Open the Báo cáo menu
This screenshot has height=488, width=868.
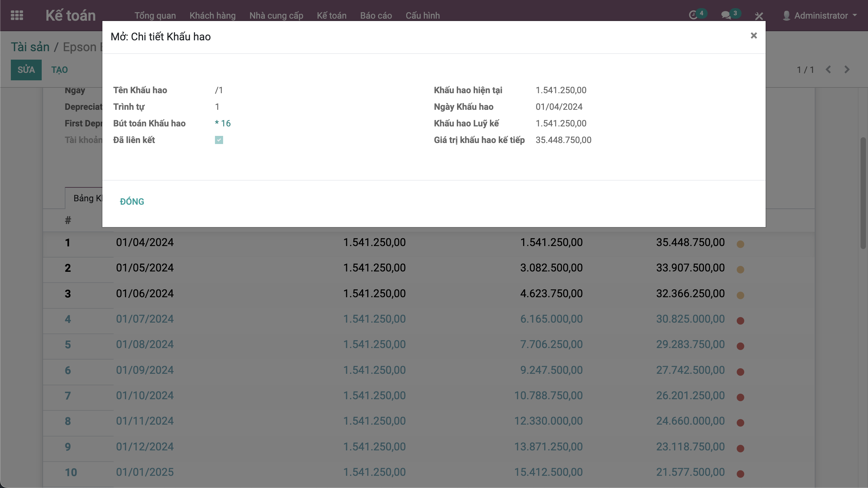tap(376, 16)
